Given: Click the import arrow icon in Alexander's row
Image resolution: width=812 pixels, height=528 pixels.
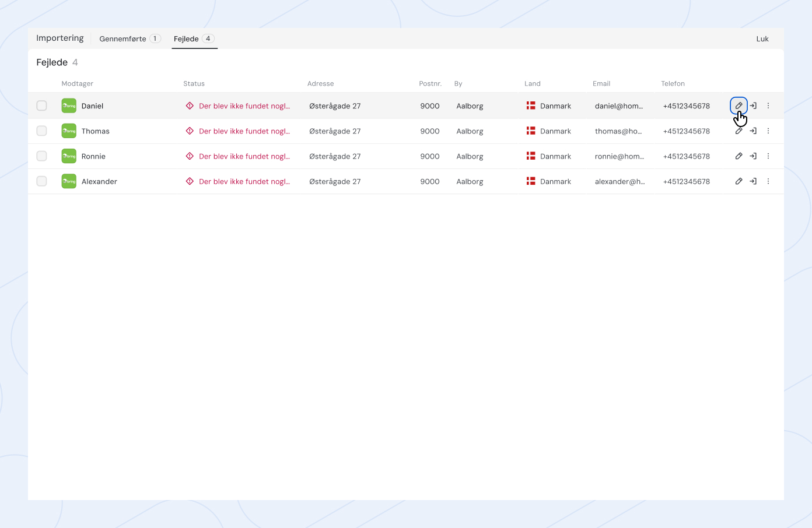Looking at the screenshot, I should click(753, 181).
